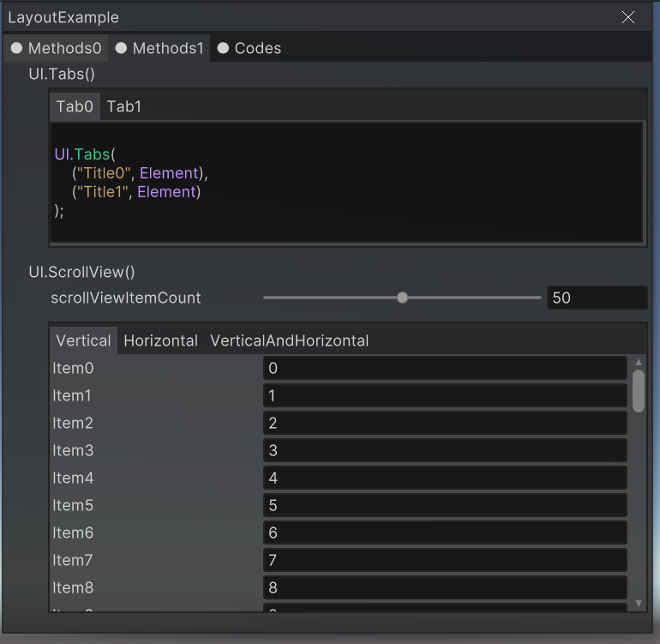
Task: Click the UI.ScrollView() heading label
Action: [x=81, y=272]
